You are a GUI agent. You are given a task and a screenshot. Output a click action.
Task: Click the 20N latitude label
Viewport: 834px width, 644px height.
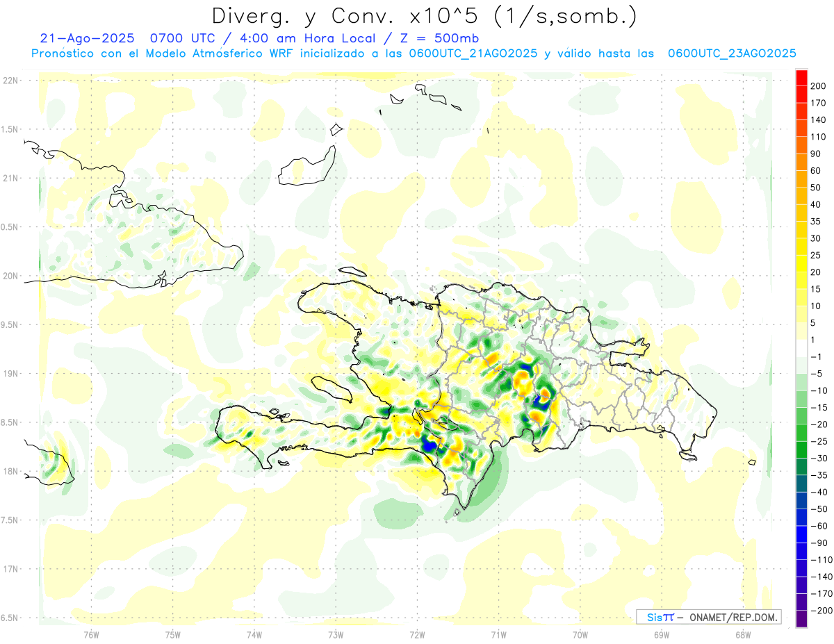tap(10, 276)
